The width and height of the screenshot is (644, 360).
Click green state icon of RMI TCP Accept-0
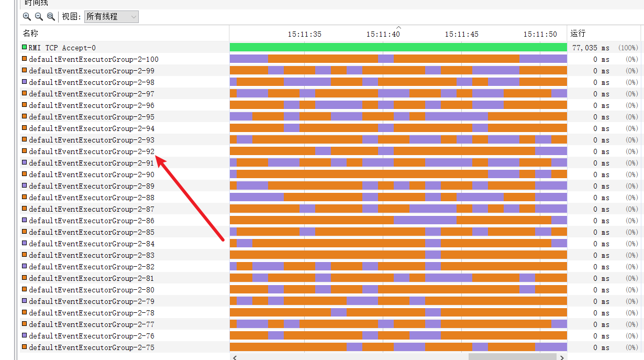point(24,47)
